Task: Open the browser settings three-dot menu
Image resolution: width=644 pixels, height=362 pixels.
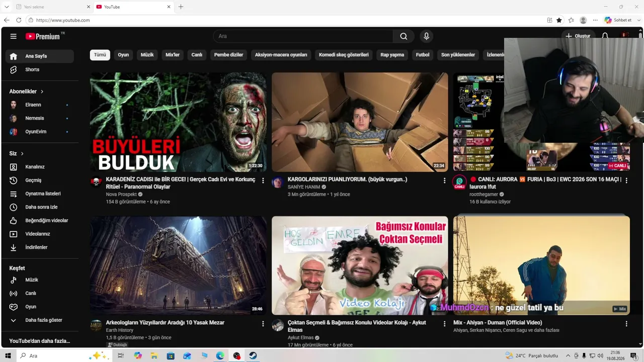Action: click(x=595, y=20)
